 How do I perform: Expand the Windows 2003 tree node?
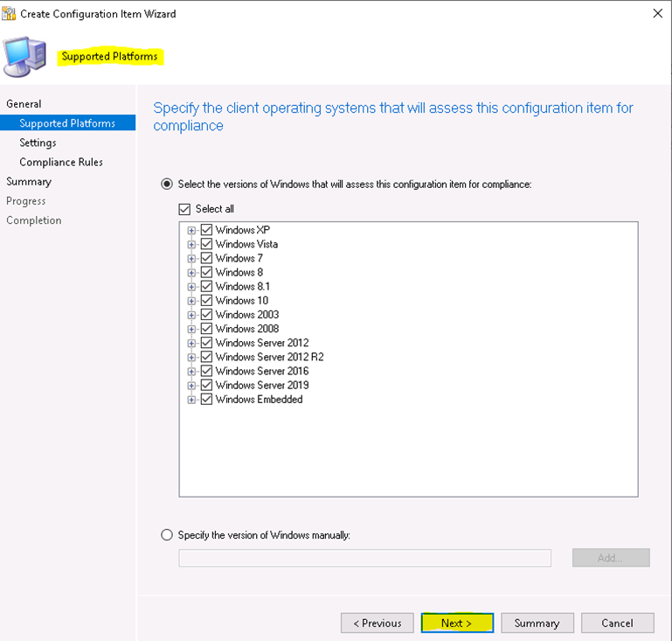191,315
